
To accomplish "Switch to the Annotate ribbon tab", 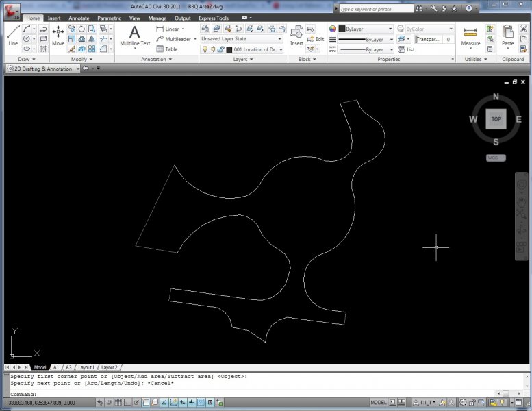I will click(79, 18).
